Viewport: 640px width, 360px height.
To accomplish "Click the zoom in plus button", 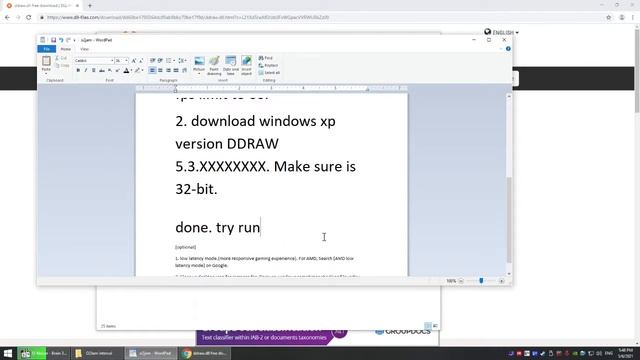I will 502,281.
